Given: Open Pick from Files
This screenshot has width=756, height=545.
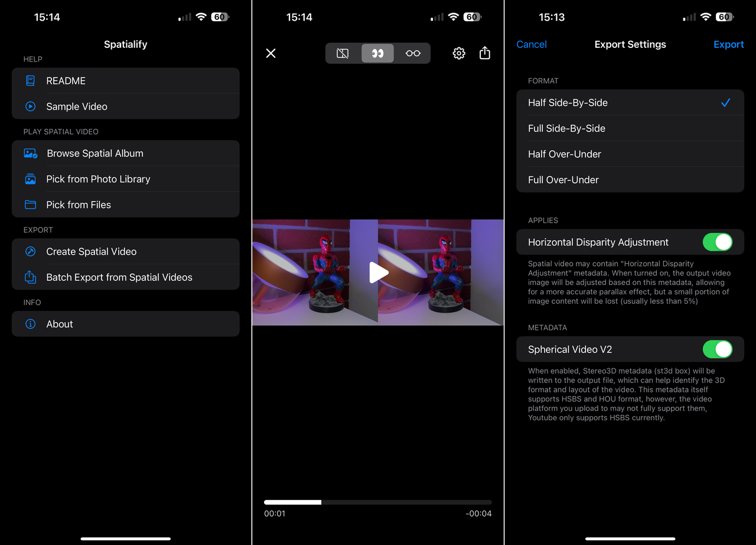Looking at the screenshot, I should [126, 205].
